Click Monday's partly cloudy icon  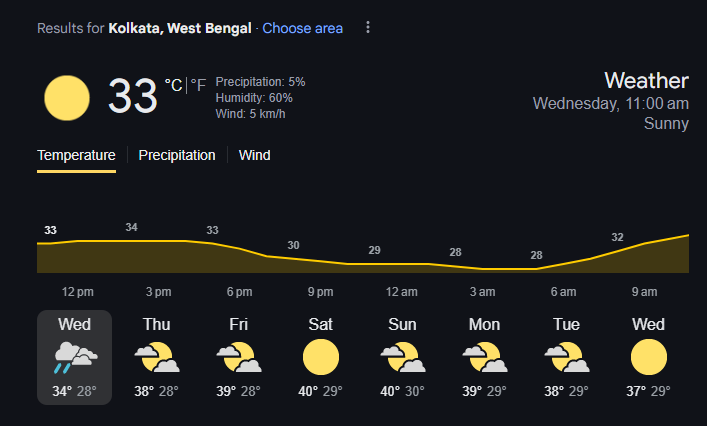(484, 357)
